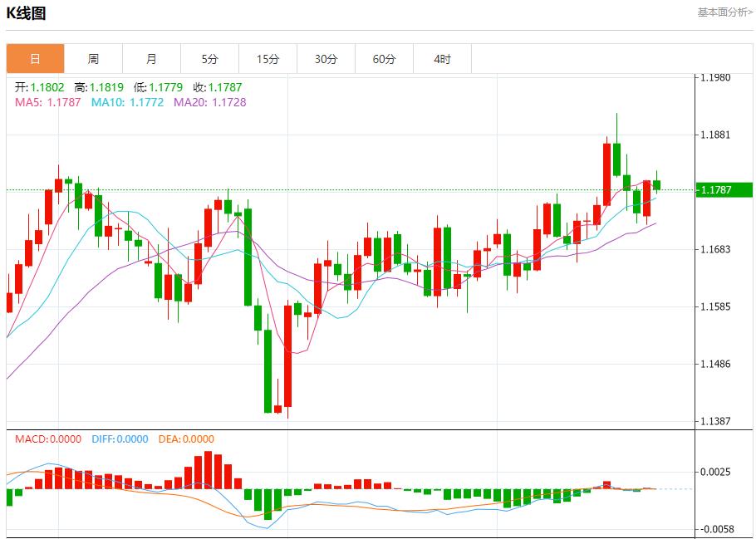Click the 1.1980 price axis label
Image resolution: width=756 pixels, height=539 pixels.
[716, 76]
